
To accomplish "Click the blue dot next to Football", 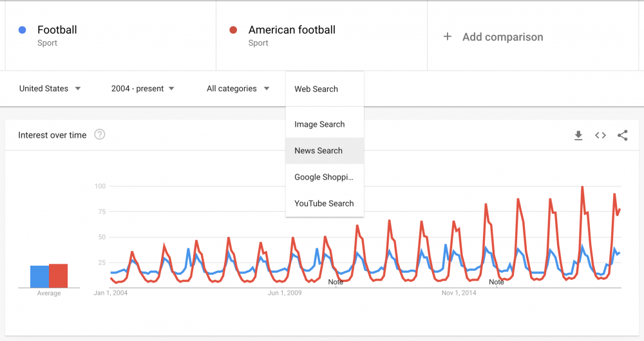I will pos(23,30).
